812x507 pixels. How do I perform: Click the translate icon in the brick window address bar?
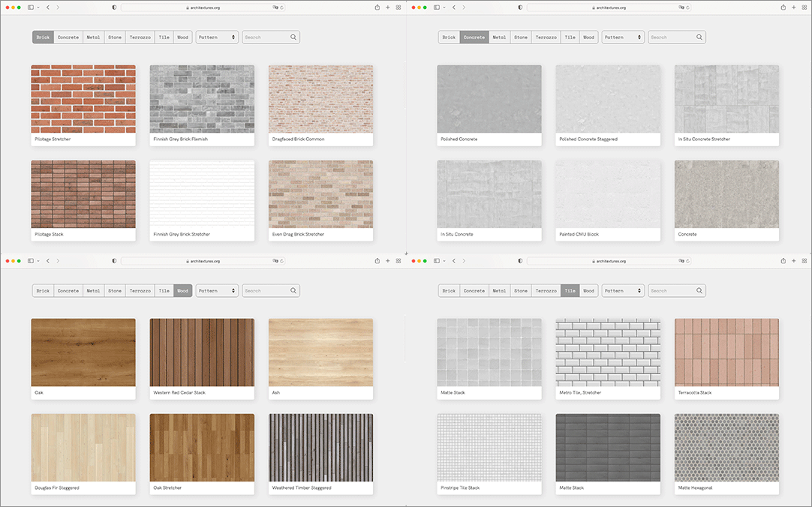pyautogui.click(x=275, y=7)
